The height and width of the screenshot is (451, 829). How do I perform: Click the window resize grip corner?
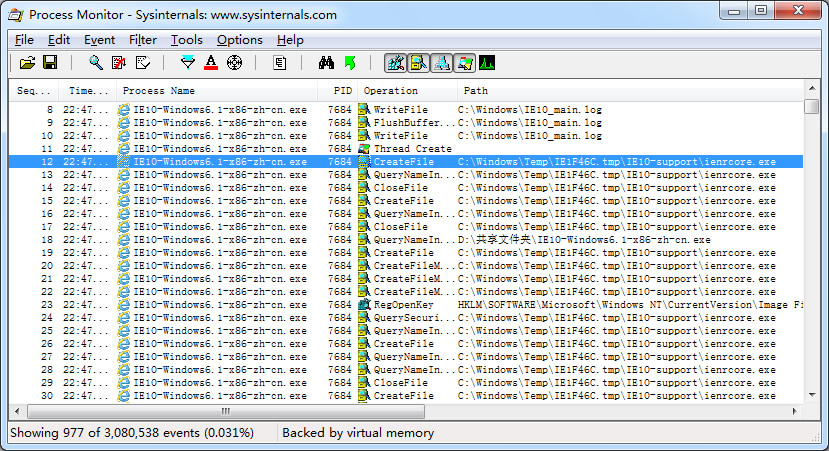point(815,437)
